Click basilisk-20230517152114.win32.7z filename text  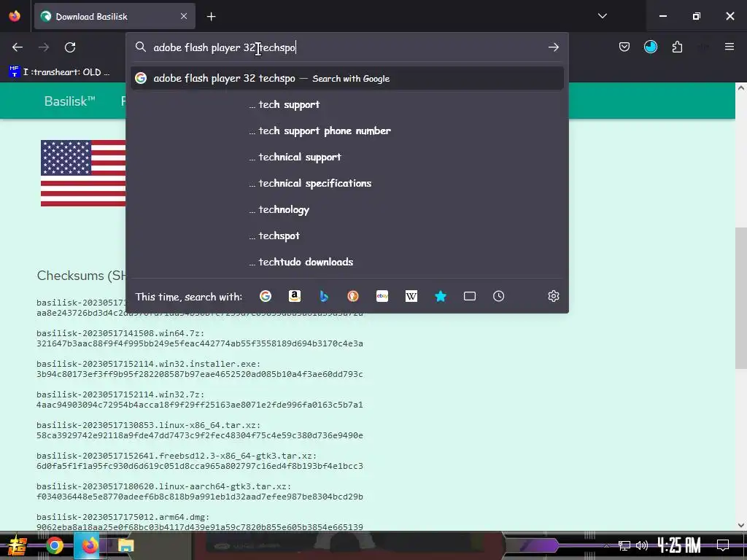pos(120,394)
